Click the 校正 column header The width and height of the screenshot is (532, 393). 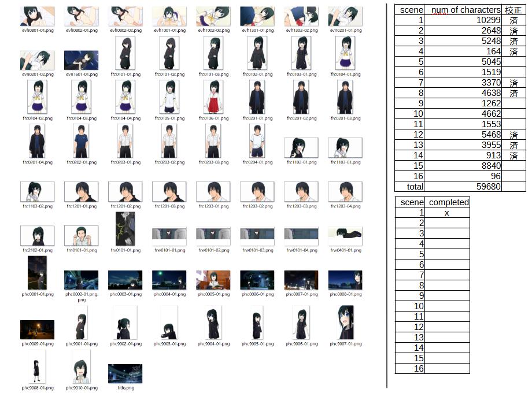(513, 10)
